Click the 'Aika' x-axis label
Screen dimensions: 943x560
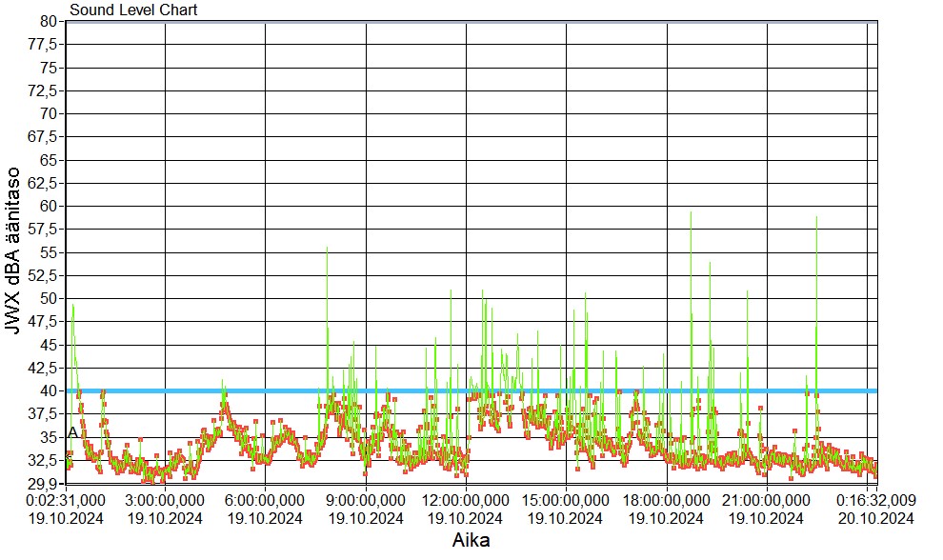[471, 540]
